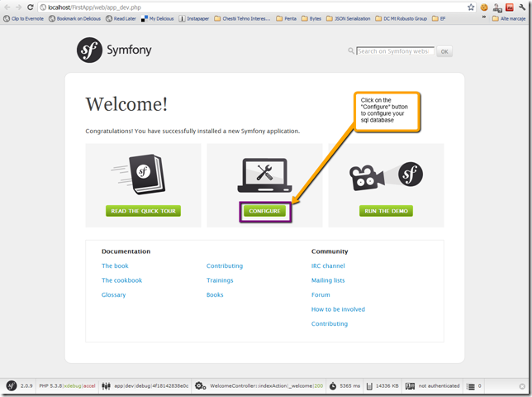Open the Forum link
The height and width of the screenshot is (397, 532).
click(321, 294)
